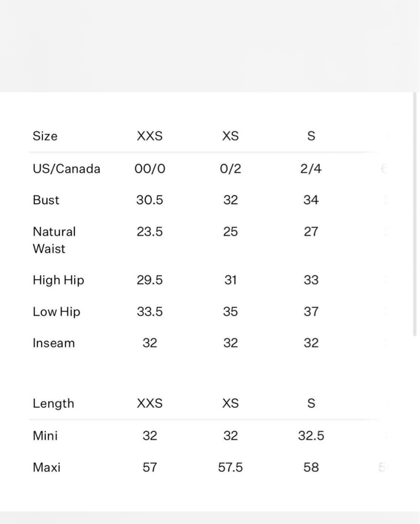
Task: Click the Low Hip value 37
Action: tap(311, 311)
